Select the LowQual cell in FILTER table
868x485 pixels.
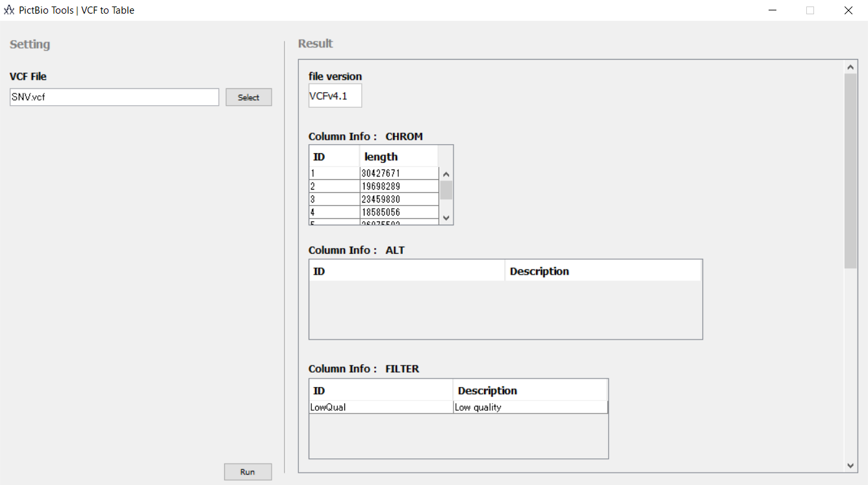381,407
